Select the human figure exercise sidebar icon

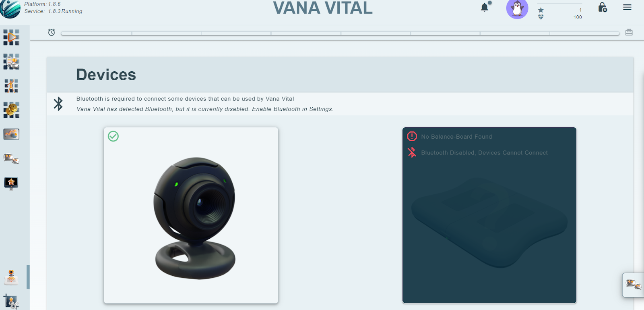[x=11, y=86]
